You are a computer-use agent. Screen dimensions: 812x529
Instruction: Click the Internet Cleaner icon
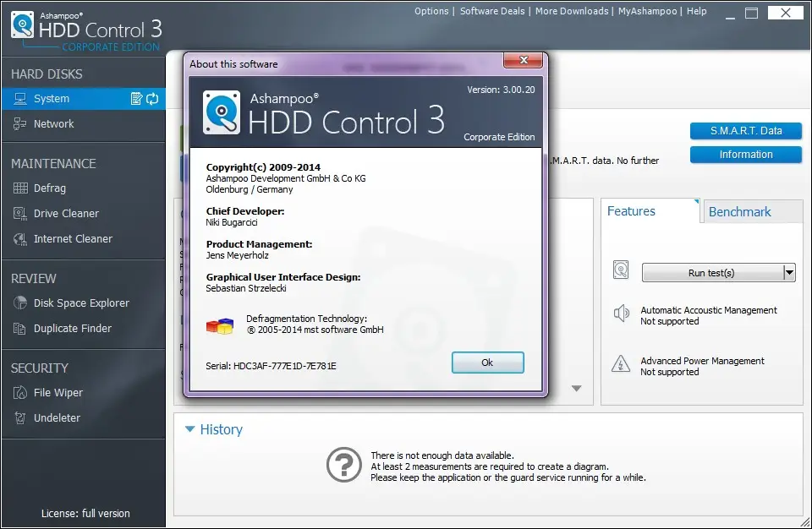tap(20, 238)
